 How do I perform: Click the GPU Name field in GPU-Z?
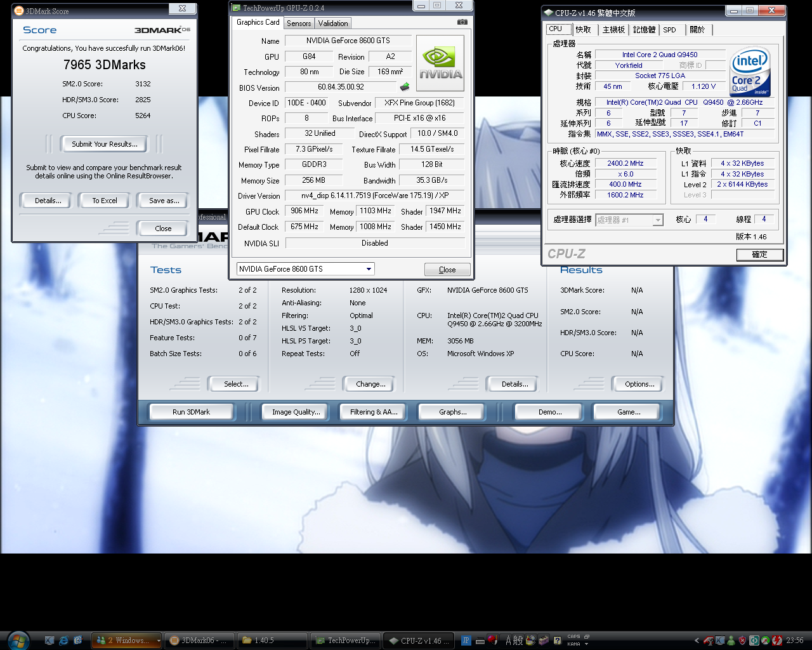pyautogui.click(x=348, y=41)
